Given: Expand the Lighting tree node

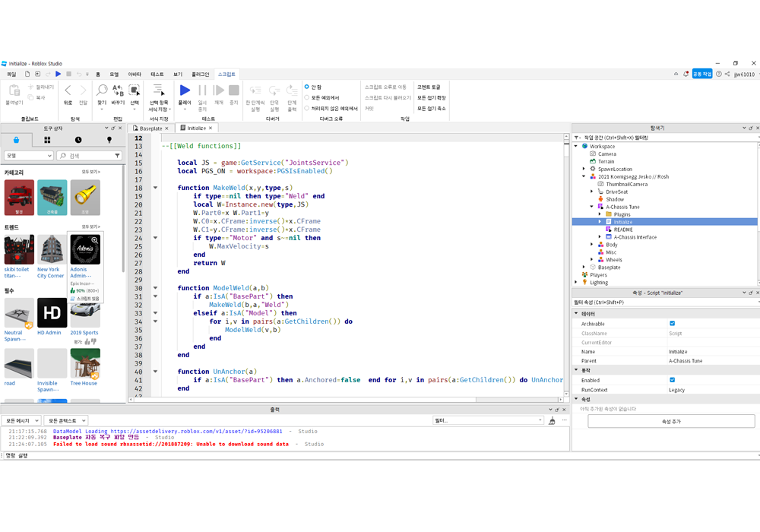Looking at the screenshot, I should coord(576,282).
